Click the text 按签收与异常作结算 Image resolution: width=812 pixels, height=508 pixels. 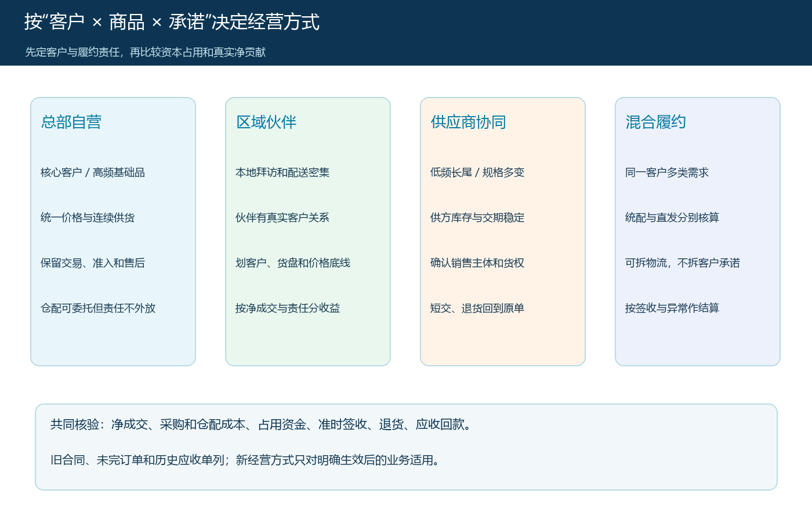pyautogui.click(x=672, y=308)
